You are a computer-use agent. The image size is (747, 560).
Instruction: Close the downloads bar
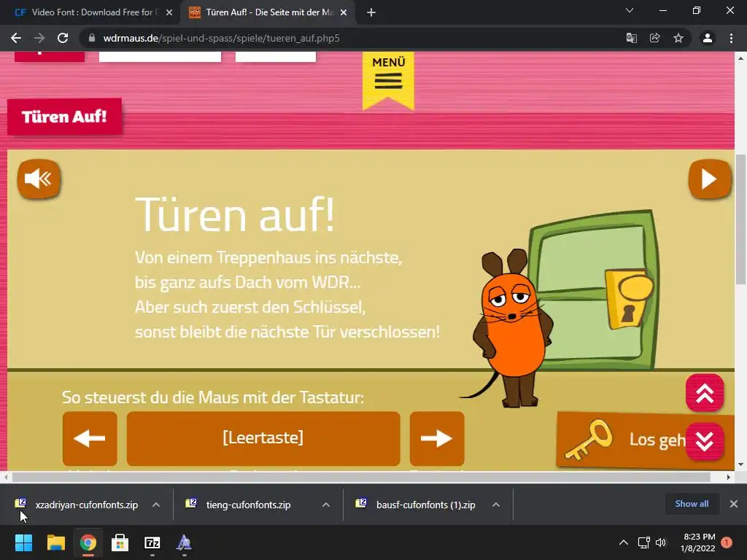click(x=734, y=504)
